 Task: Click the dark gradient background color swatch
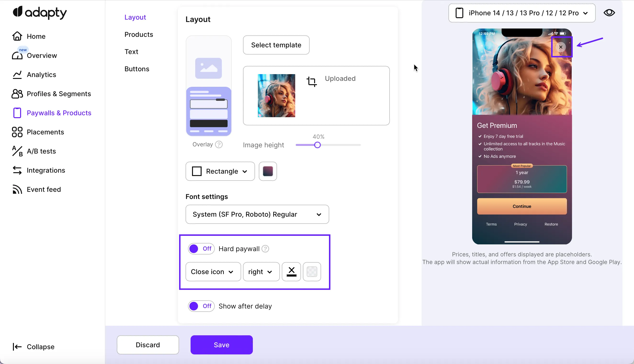pyautogui.click(x=268, y=171)
